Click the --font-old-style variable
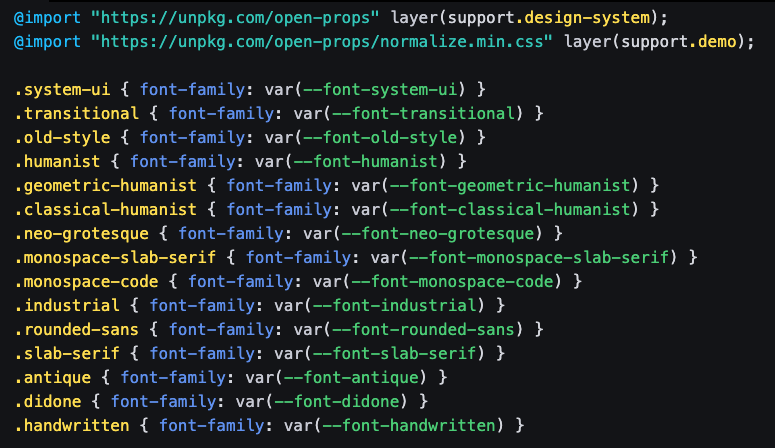 (380, 137)
